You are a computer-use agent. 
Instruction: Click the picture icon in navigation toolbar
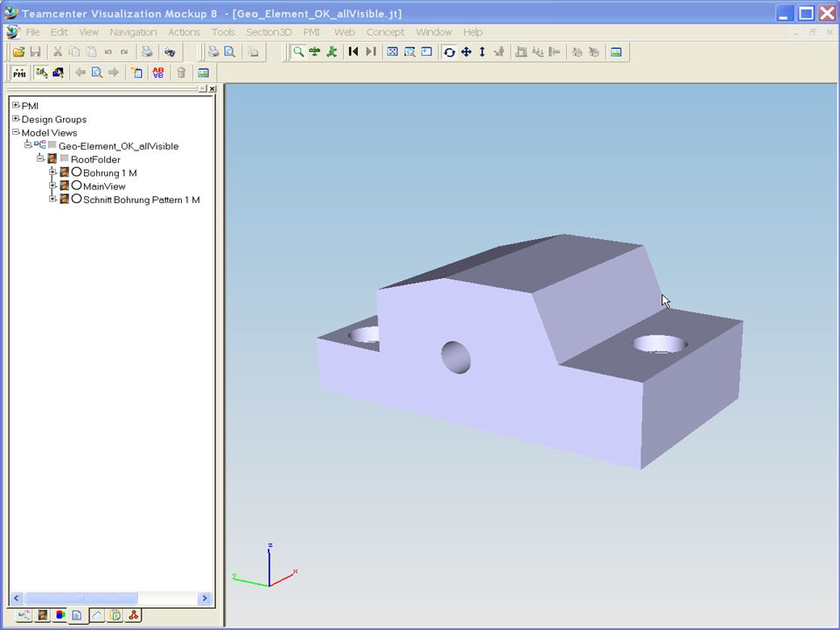616,52
